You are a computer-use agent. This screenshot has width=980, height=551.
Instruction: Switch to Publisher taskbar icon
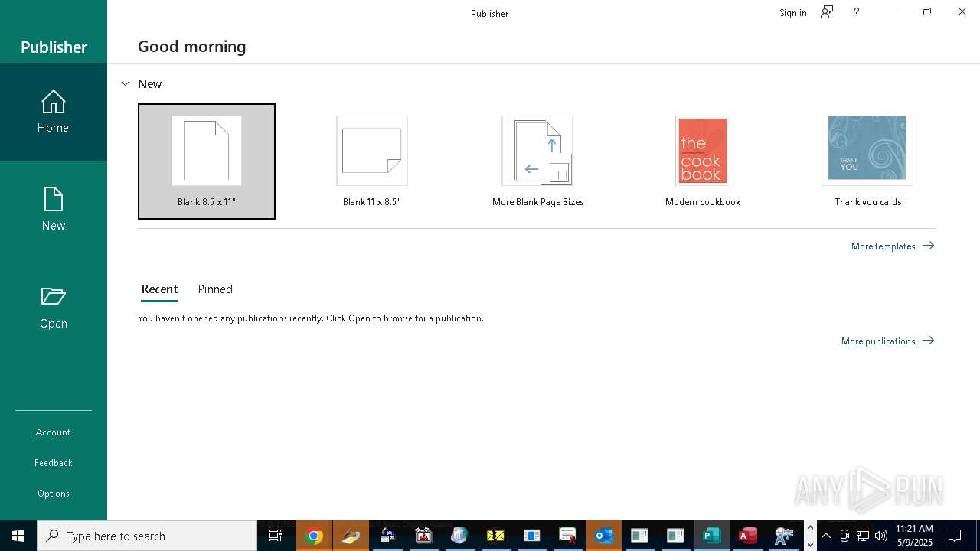[712, 536]
